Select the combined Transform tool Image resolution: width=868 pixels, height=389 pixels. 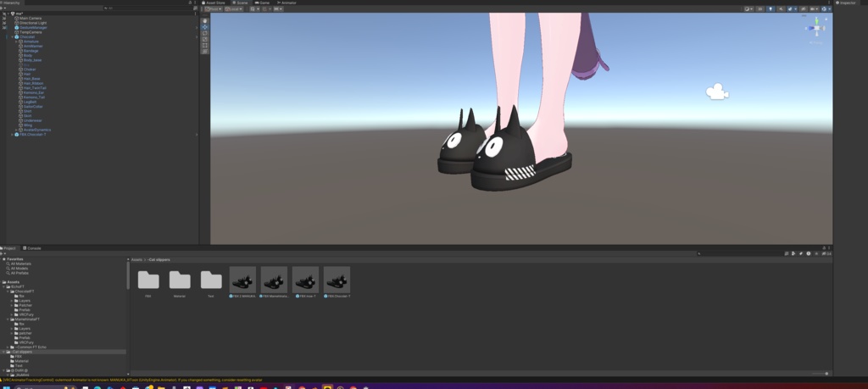[205, 52]
